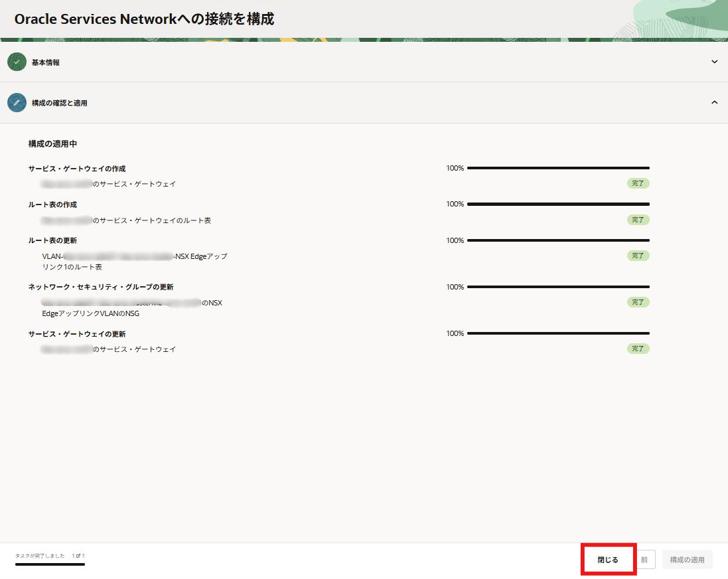Click the 前 button
This screenshot has height=579, width=728.
point(644,560)
